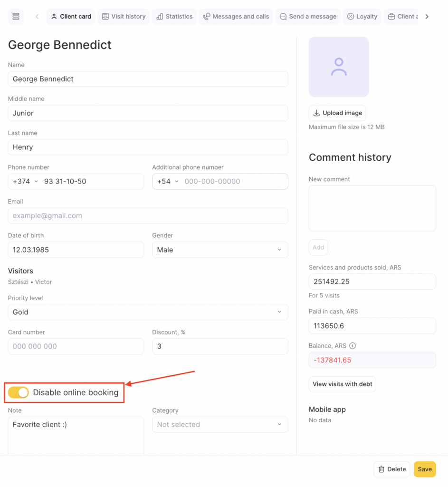Open the Send a message tab

pos(308,17)
